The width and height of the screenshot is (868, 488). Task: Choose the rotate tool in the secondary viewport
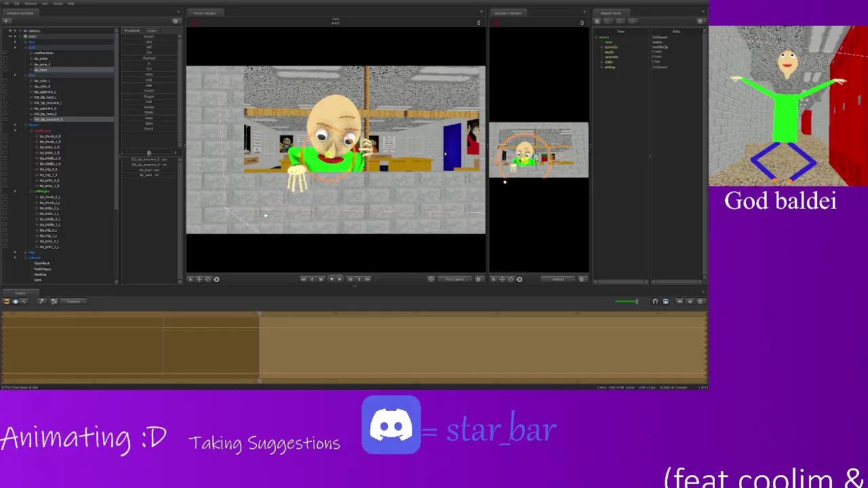[x=511, y=279]
